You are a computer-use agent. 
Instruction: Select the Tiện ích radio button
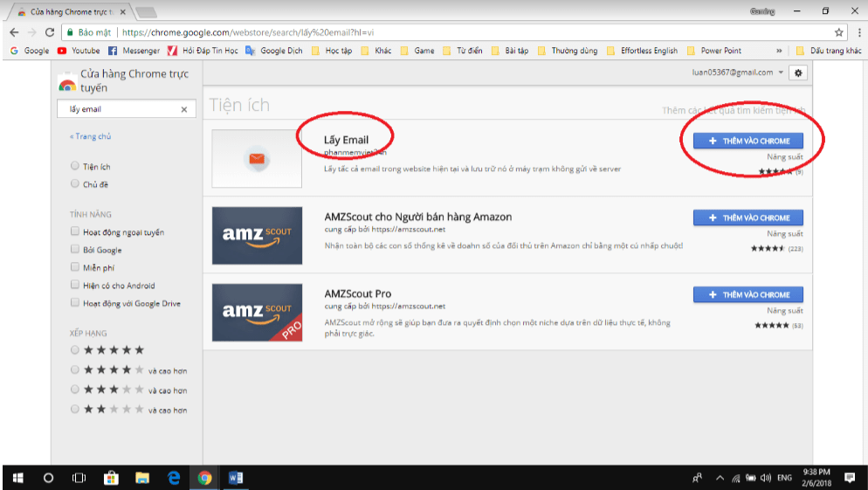pyautogui.click(x=75, y=166)
